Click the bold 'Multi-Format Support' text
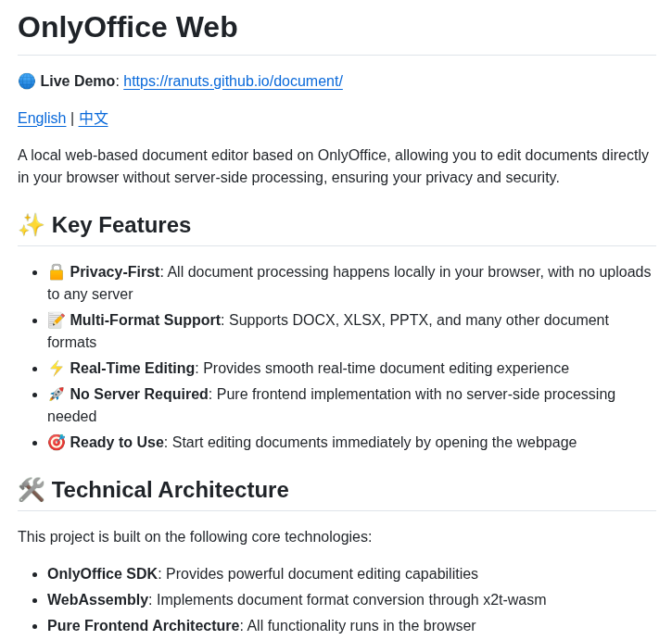The image size is (672, 640). [x=146, y=320]
